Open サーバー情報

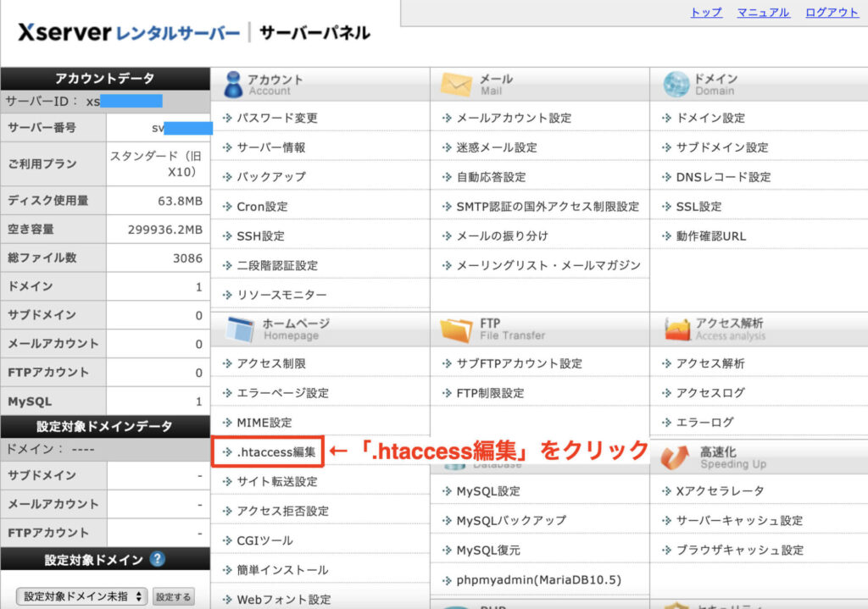click(270, 147)
